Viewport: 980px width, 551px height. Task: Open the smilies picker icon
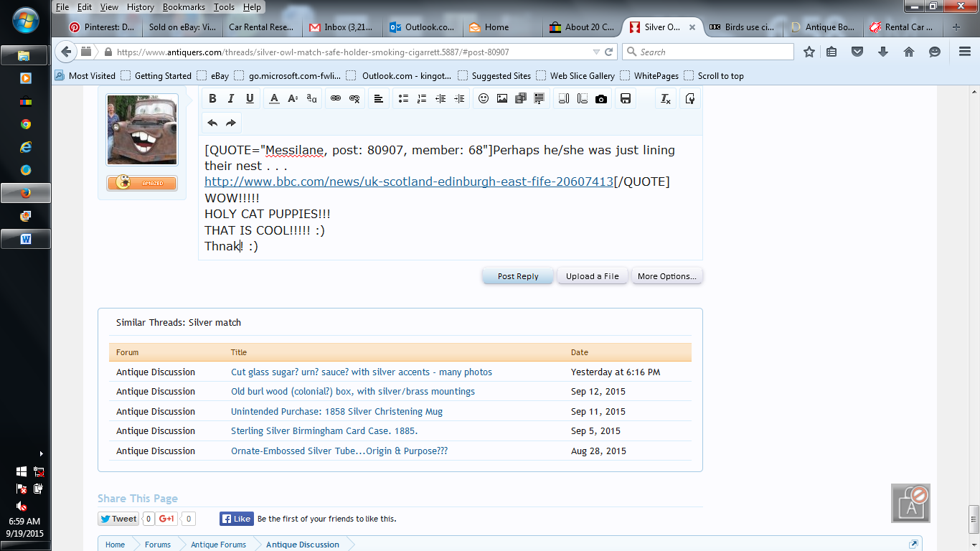(x=484, y=99)
